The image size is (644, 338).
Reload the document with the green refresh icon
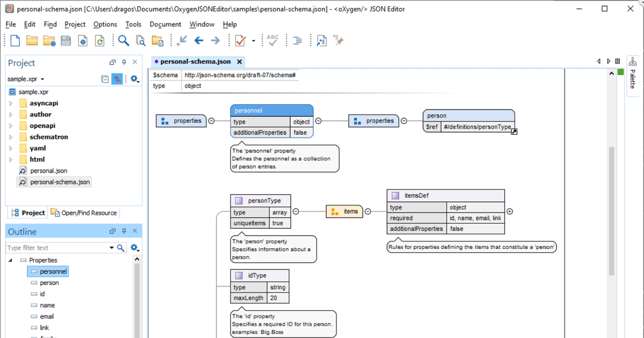coord(100,40)
